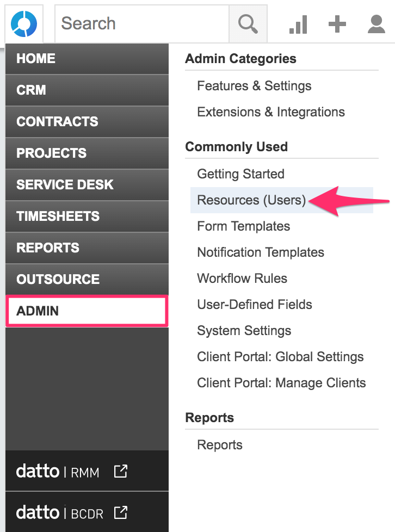
Task: Open the CRM menu
Action: (87, 90)
